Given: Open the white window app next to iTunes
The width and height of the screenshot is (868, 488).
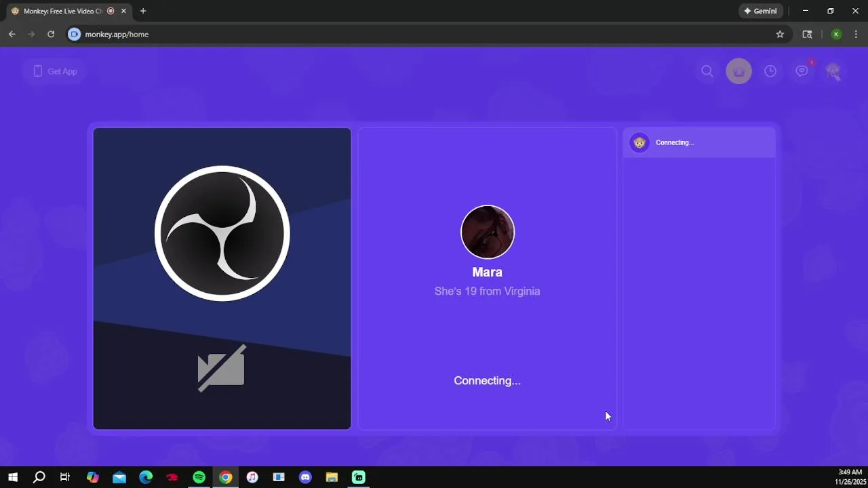Looking at the screenshot, I should pos(279,477).
